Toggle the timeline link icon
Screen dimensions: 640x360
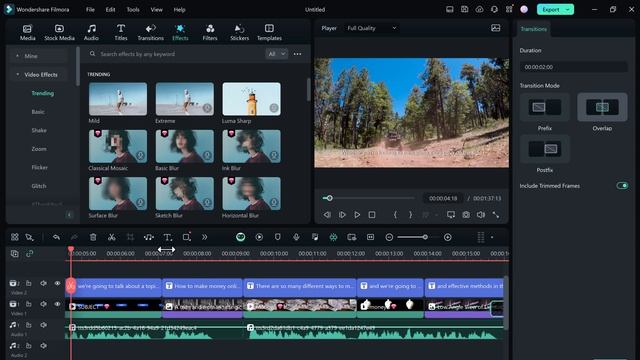pyautogui.click(x=29, y=253)
